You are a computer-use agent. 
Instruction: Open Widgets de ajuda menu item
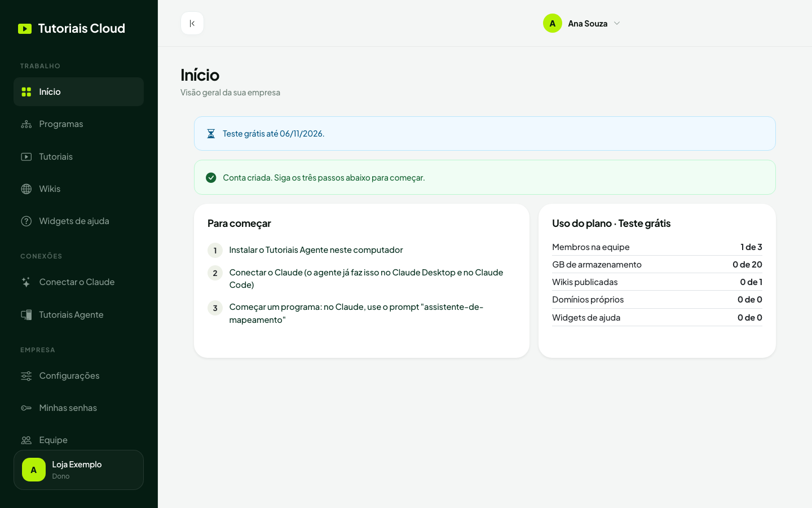pos(78,221)
